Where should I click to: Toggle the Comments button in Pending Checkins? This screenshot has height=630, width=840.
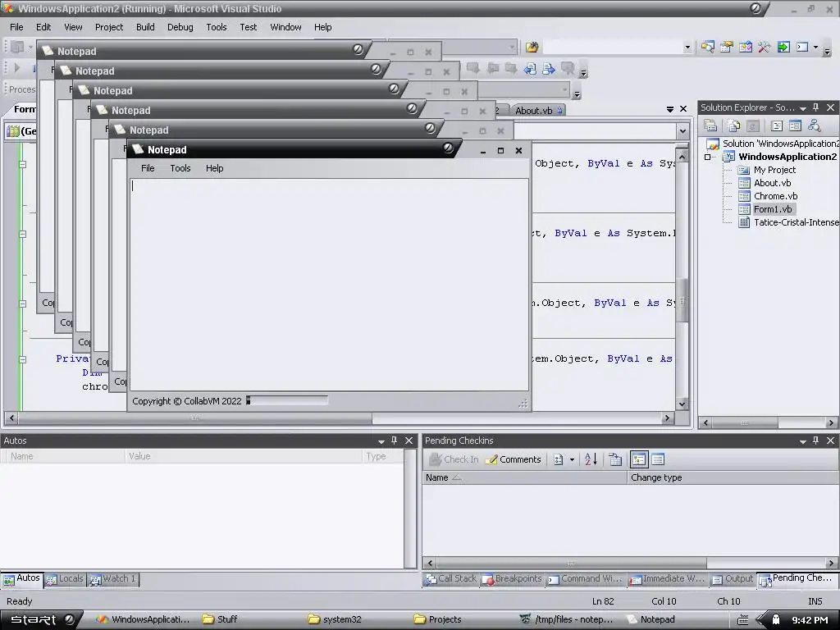514,459
